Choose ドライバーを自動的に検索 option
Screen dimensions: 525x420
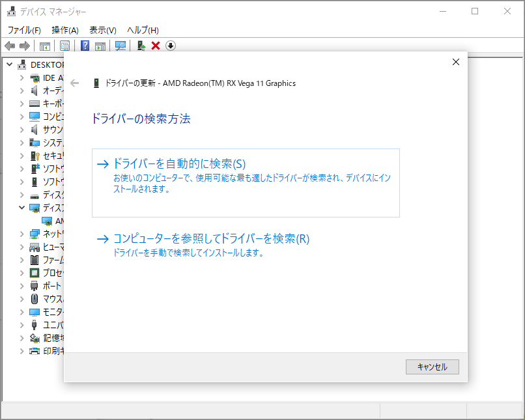click(x=182, y=164)
